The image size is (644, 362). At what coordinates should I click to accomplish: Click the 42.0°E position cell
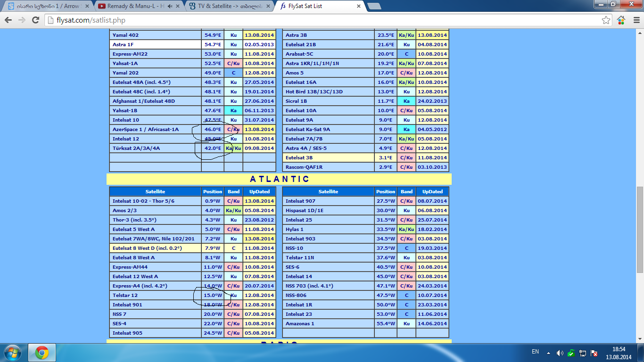[x=213, y=148]
